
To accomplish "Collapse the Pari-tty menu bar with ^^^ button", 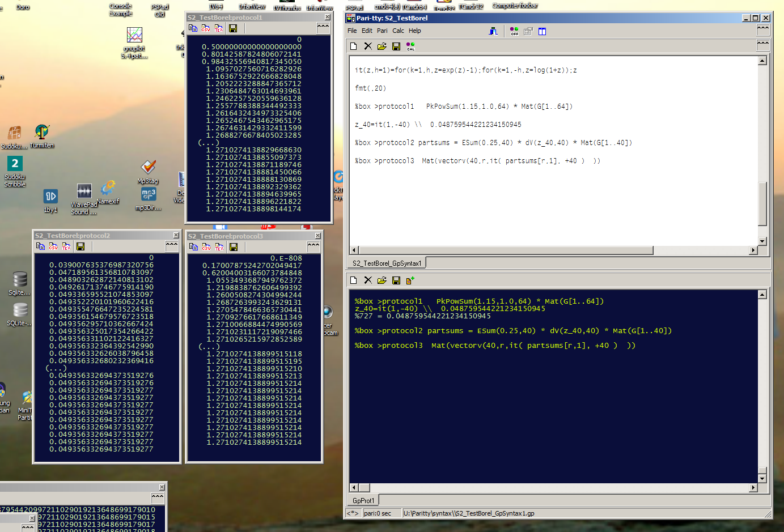I will [x=763, y=29].
